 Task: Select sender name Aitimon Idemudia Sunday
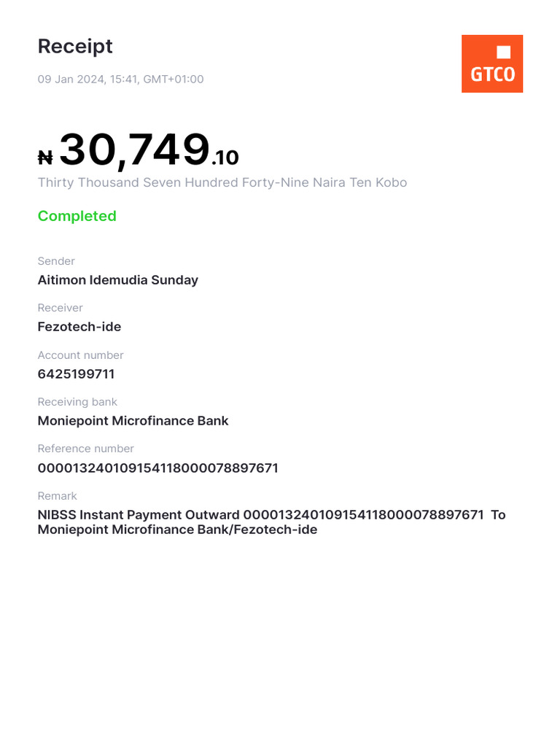point(117,280)
